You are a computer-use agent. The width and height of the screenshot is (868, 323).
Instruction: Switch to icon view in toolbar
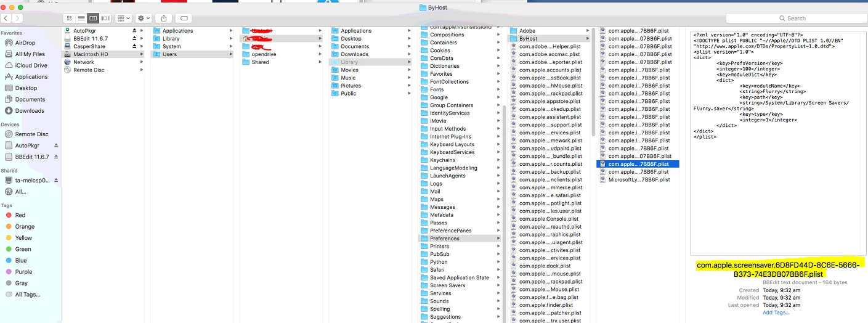click(69, 18)
